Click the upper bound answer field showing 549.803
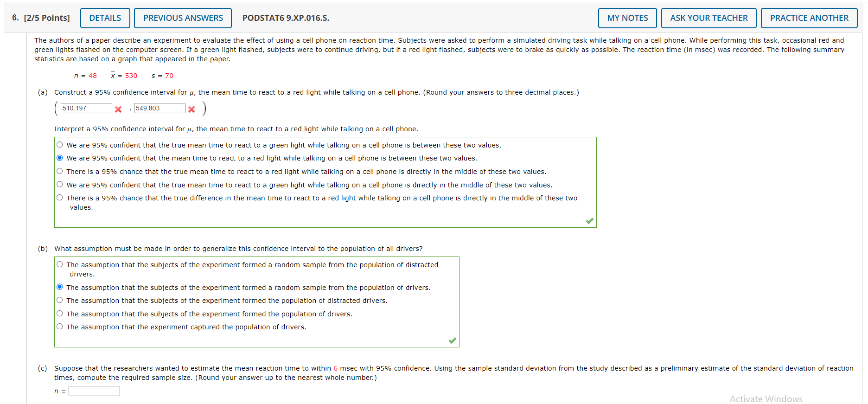The height and width of the screenshot is (404, 868). (x=159, y=108)
